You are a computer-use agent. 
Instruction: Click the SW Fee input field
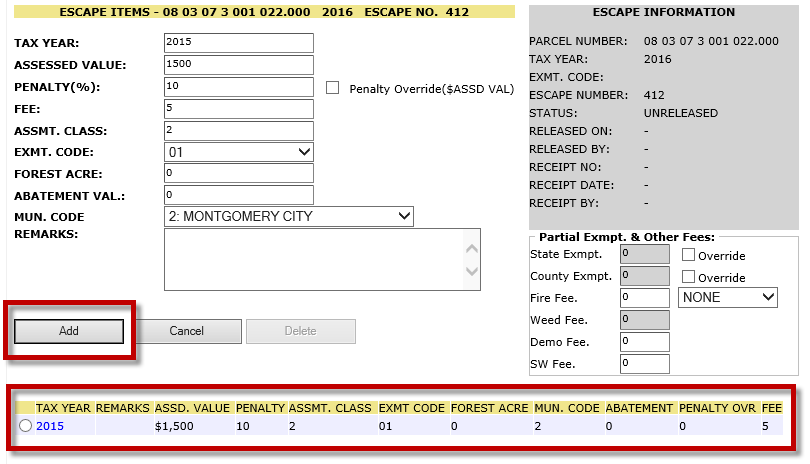click(x=645, y=364)
